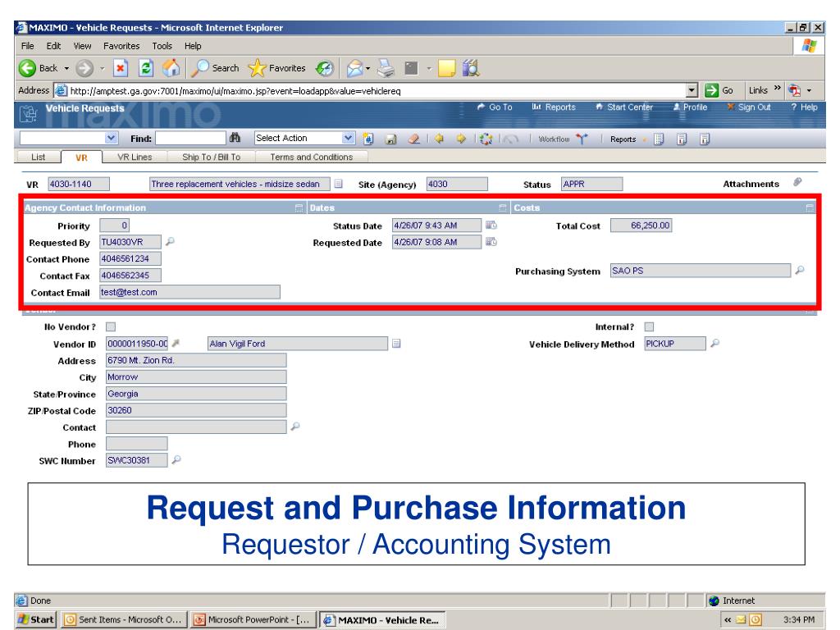Click the browser Home icon

[171, 68]
